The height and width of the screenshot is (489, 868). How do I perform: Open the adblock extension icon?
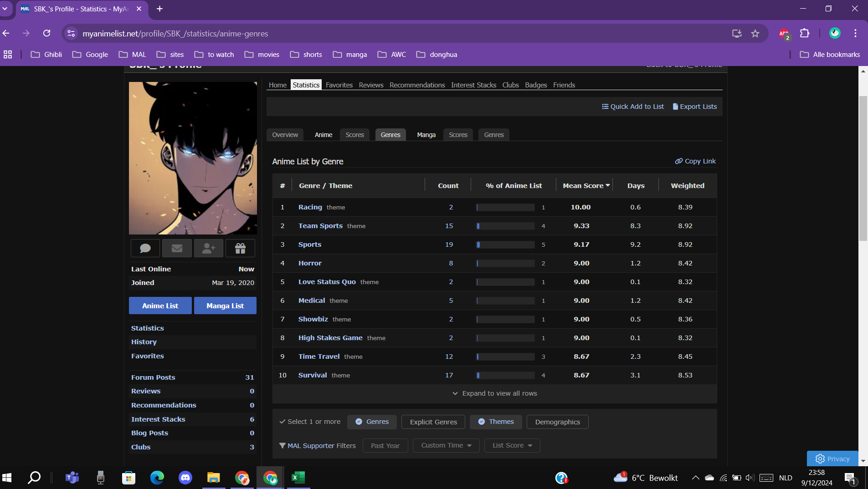pyautogui.click(x=784, y=33)
